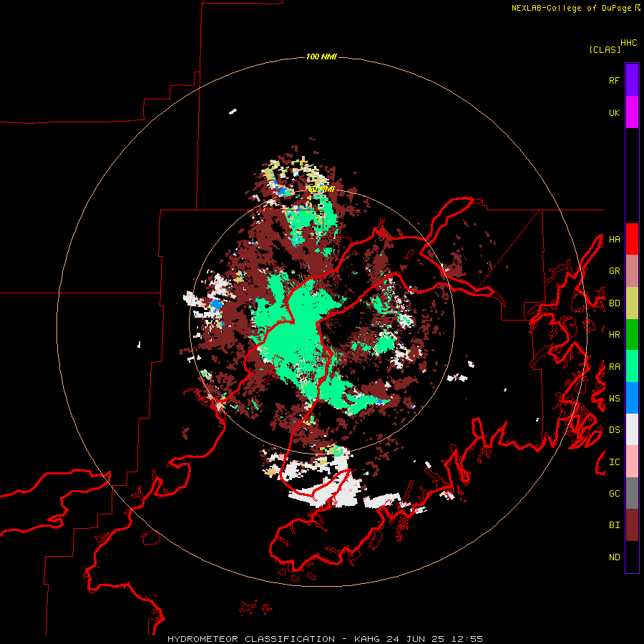Click the DS legend label
Screen dimensions: 644x644
614,430
